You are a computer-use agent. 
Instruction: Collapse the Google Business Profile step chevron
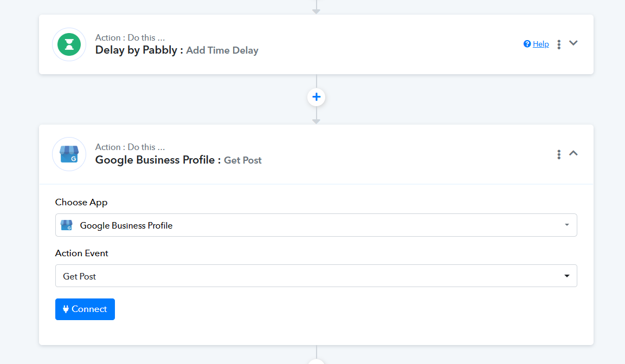(573, 153)
